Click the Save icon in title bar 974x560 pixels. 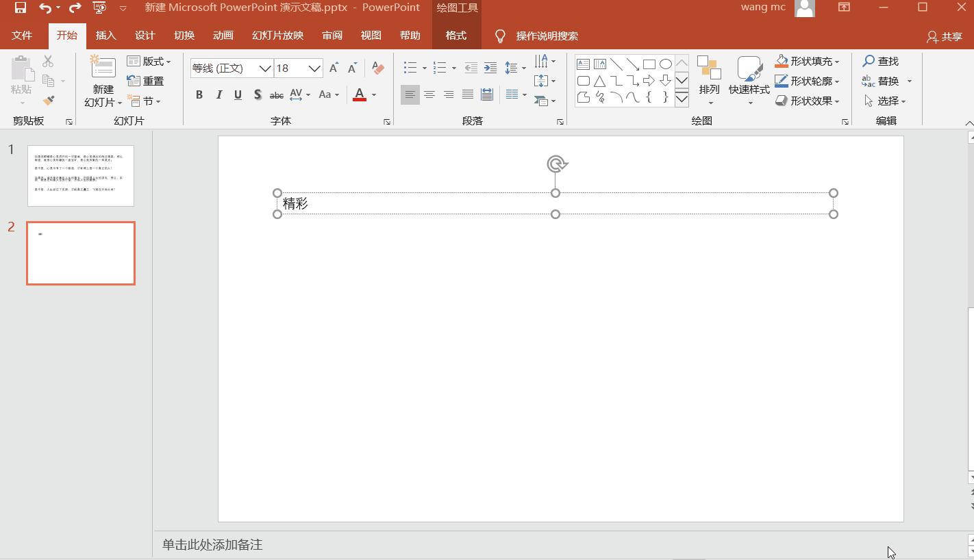[x=21, y=8]
